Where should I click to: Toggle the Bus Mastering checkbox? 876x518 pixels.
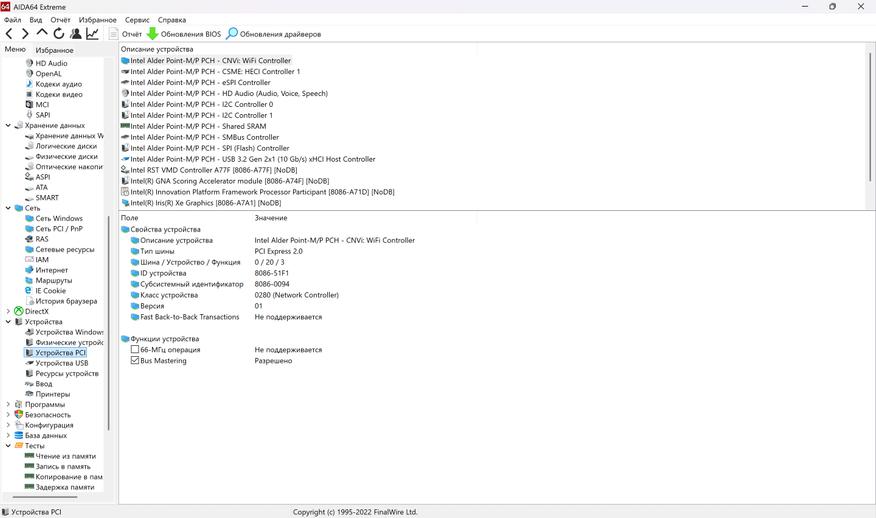coord(135,360)
